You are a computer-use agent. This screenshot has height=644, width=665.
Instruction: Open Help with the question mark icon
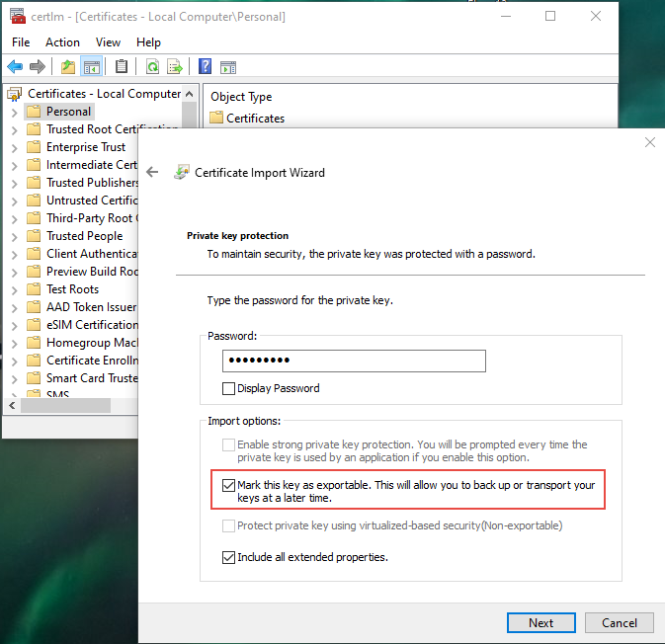205,67
